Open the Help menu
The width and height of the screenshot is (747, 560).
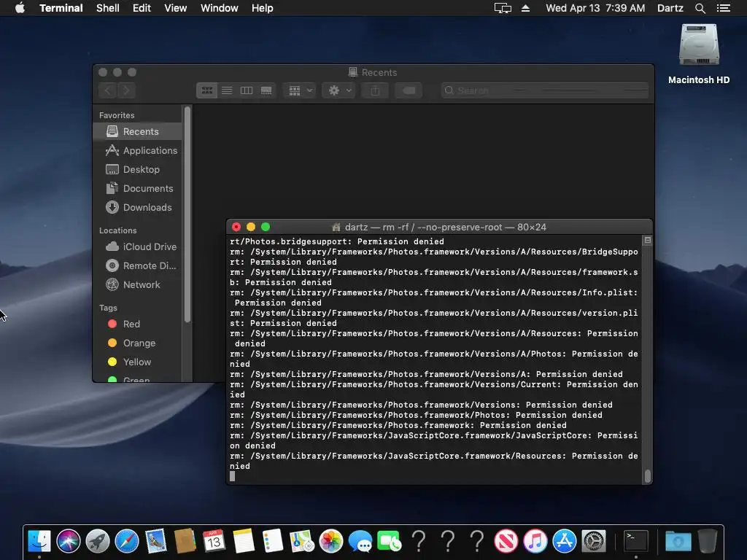click(x=263, y=8)
